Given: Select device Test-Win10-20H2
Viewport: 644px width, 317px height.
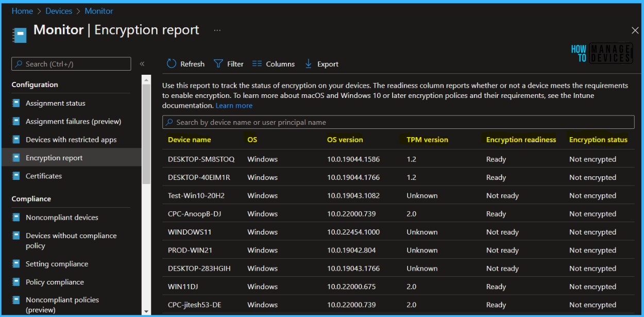Looking at the screenshot, I should pyautogui.click(x=196, y=196).
